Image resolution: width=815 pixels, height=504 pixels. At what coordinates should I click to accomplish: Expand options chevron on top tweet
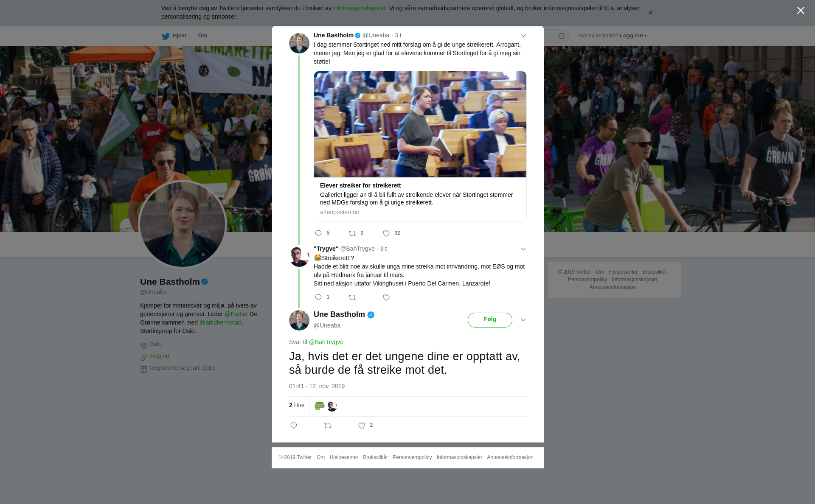(x=523, y=36)
